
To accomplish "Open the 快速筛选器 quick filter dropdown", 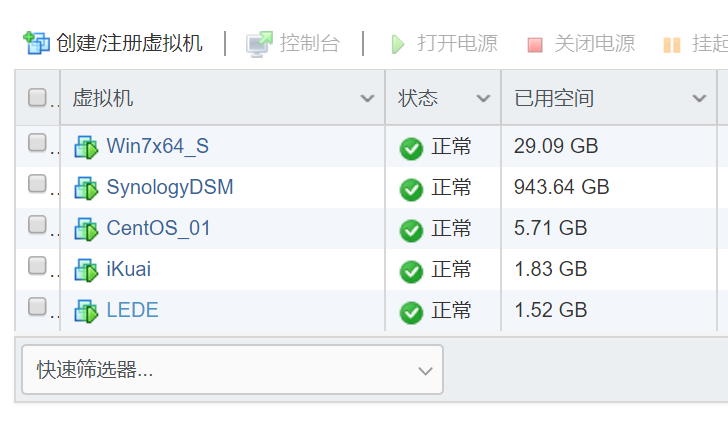I will tap(232, 370).
